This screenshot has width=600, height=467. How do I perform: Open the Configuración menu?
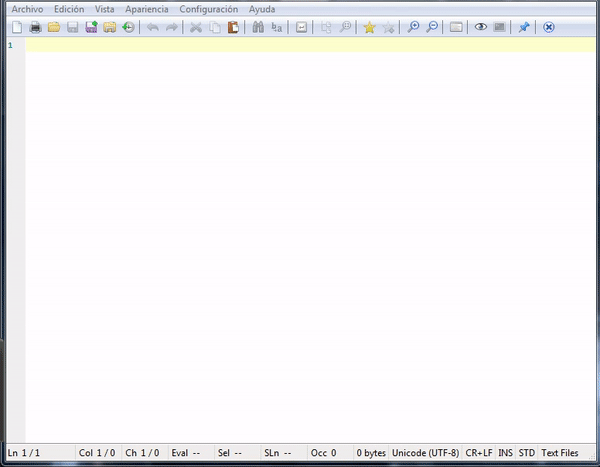coord(209,9)
